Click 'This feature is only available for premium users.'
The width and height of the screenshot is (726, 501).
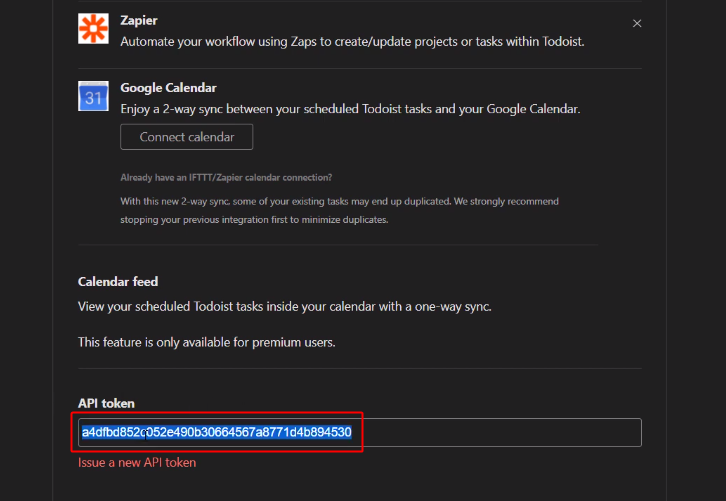207,343
